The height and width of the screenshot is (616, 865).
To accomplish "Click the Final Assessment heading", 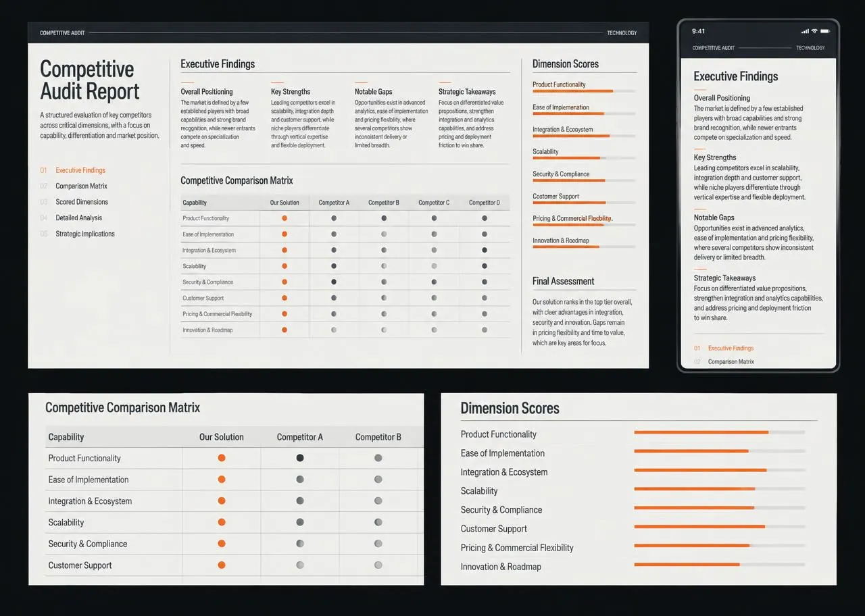I will click(564, 282).
